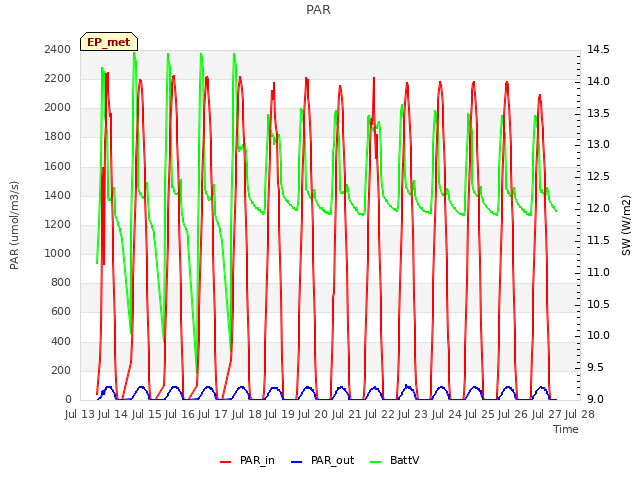Image resolution: width=640 pixels, height=480 pixels.
Task: Click the 14.0 right axis value
Action: [598, 81]
